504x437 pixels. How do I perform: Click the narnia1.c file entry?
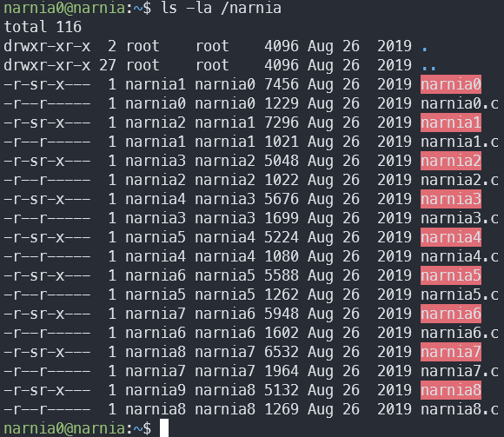pos(460,142)
